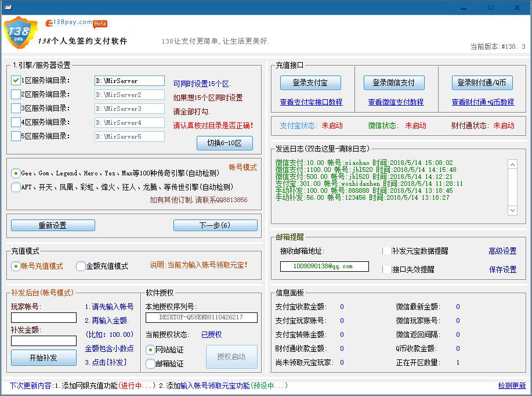This screenshot has height=396, width=532.
Task: Focus the 接收邮箱地址 text box
Action: click(324, 267)
